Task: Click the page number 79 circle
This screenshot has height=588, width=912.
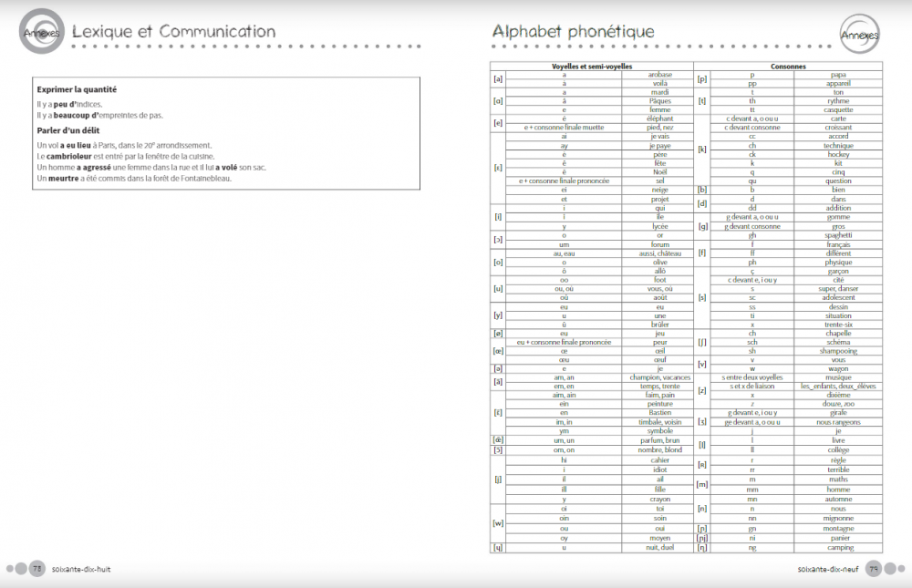Action: [x=873, y=569]
